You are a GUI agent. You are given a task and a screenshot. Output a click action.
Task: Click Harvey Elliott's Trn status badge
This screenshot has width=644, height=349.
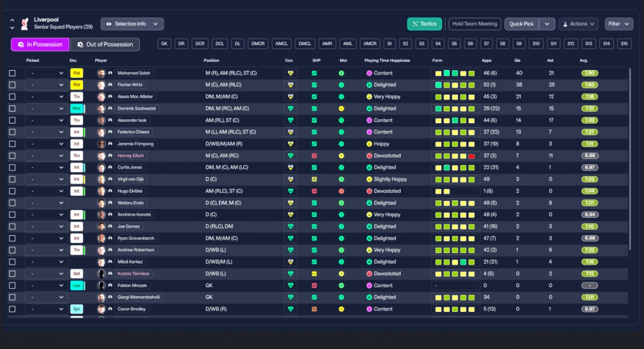point(76,156)
